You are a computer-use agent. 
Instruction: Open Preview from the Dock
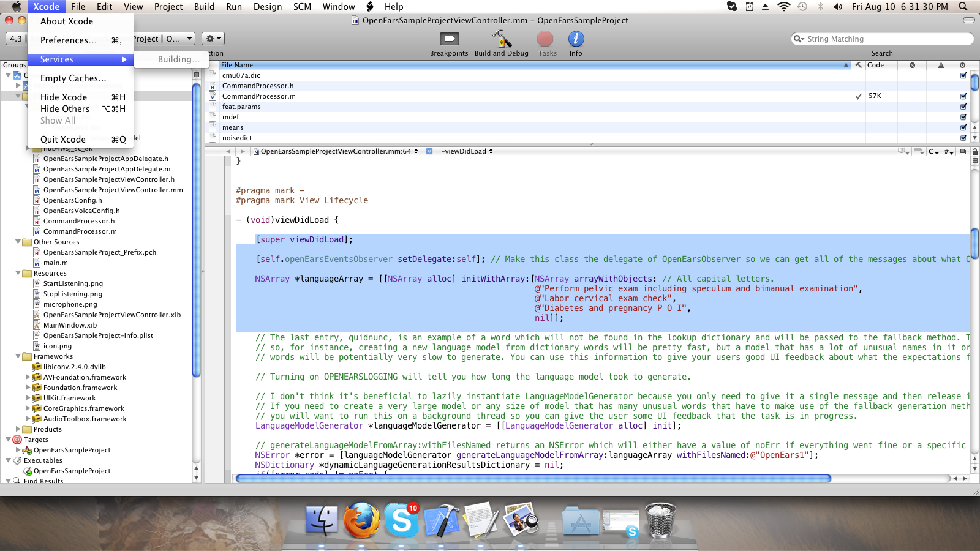(521, 521)
